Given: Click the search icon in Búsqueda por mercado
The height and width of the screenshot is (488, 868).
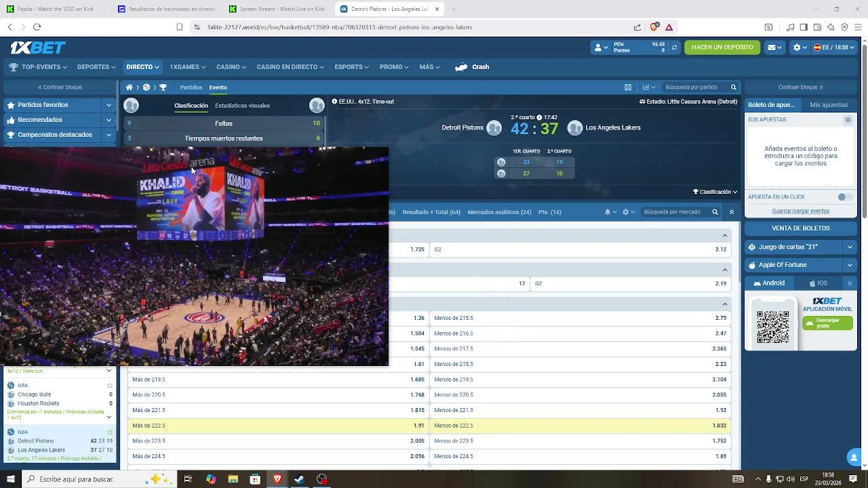Looking at the screenshot, I should [715, 212].
